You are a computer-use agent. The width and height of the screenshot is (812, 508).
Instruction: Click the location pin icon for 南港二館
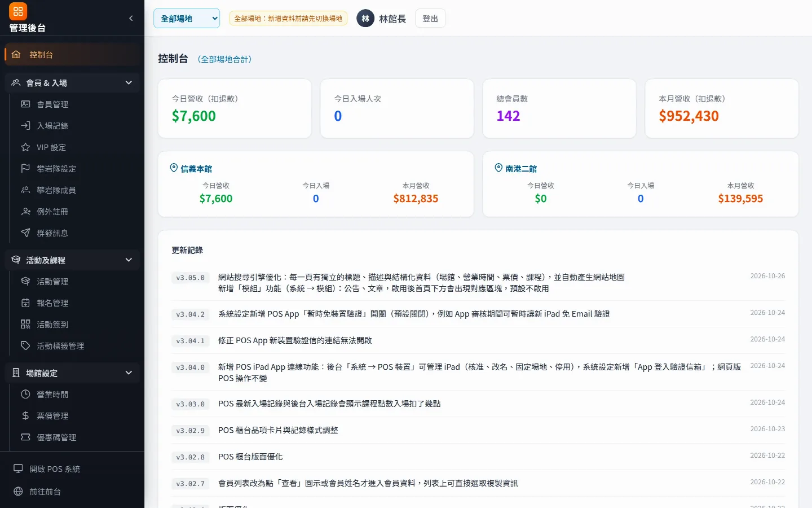tap(498, 168)
